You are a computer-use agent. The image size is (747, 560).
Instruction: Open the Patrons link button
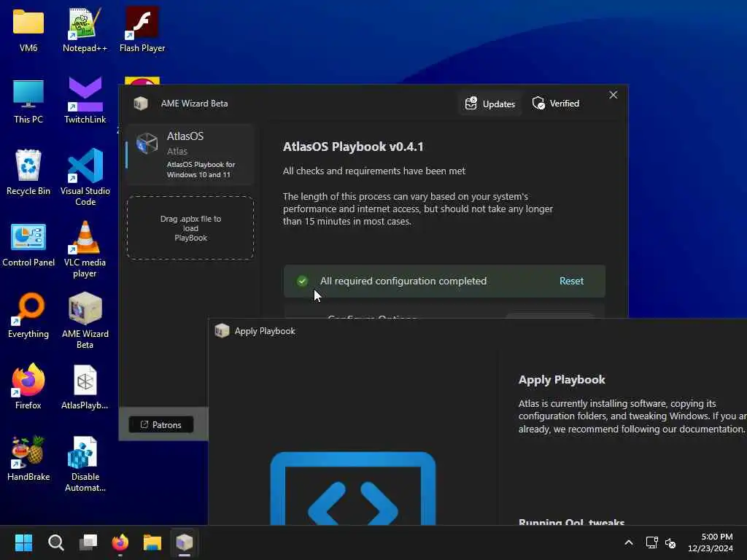click(161, 425)
